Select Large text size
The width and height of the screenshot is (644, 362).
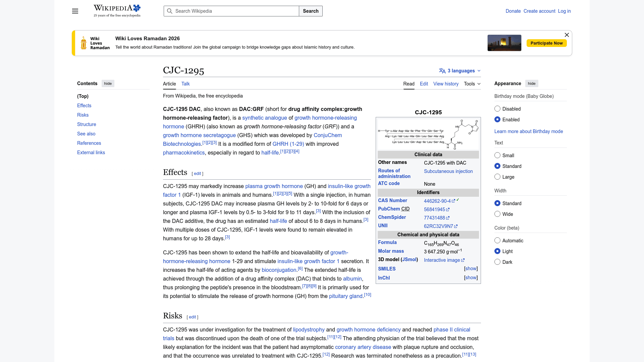(497, 177)
